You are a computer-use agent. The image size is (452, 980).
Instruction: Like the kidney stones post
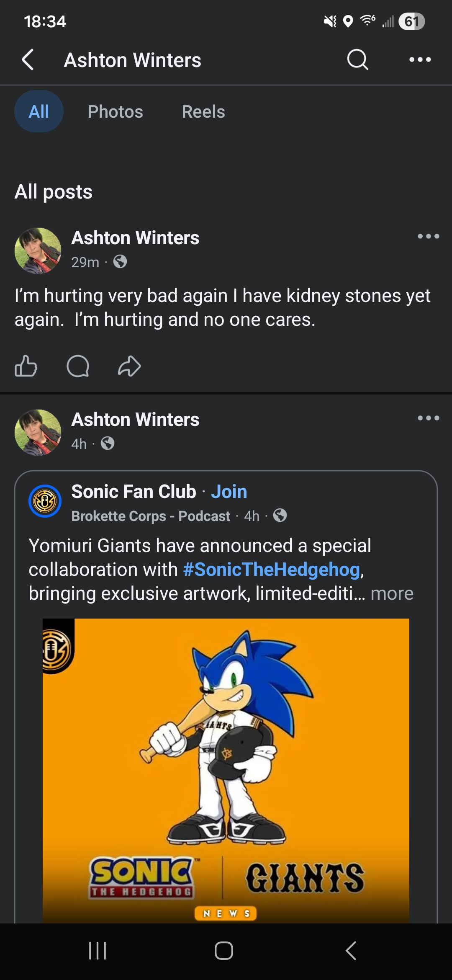(26, 366)
